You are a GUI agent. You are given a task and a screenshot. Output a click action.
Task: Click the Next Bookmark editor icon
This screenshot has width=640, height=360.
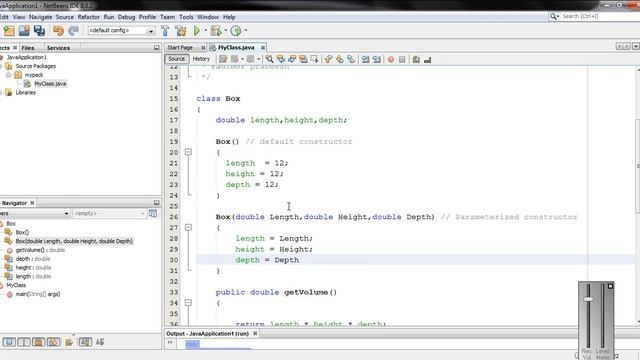tap(340, 60)
